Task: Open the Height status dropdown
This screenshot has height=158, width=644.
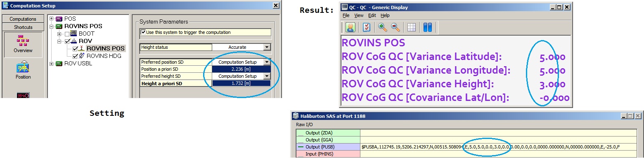Action: (x=267, y=47)
